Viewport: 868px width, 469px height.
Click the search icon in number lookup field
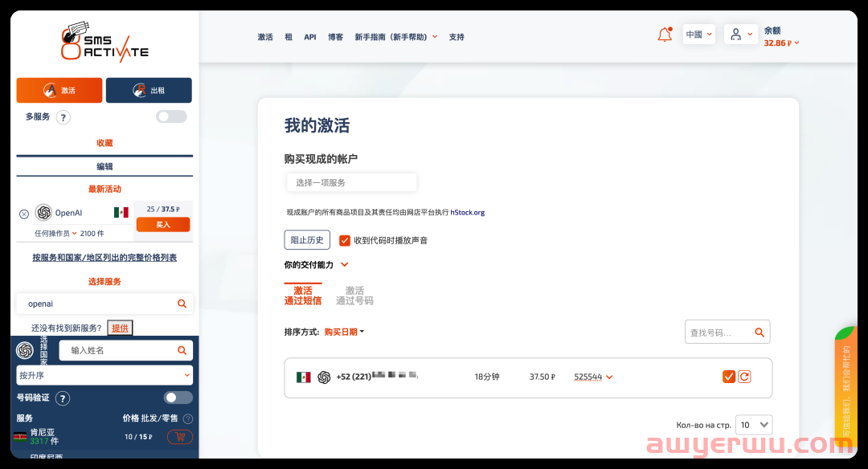(x=759, y=332)
